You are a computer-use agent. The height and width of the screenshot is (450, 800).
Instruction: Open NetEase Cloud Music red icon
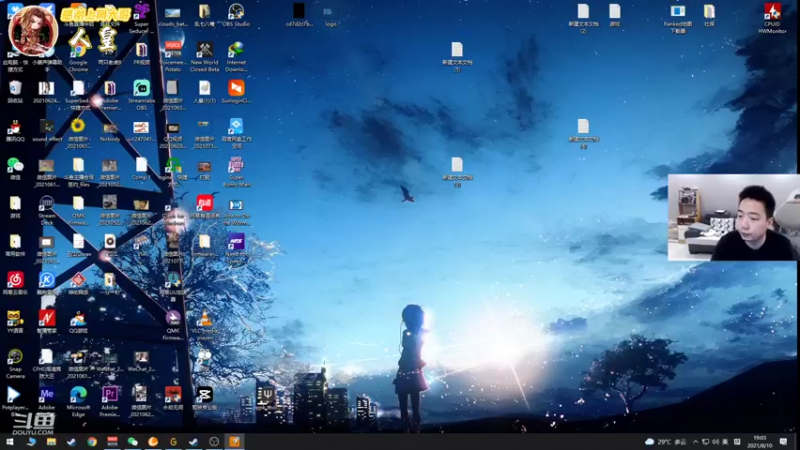[15, 283]
